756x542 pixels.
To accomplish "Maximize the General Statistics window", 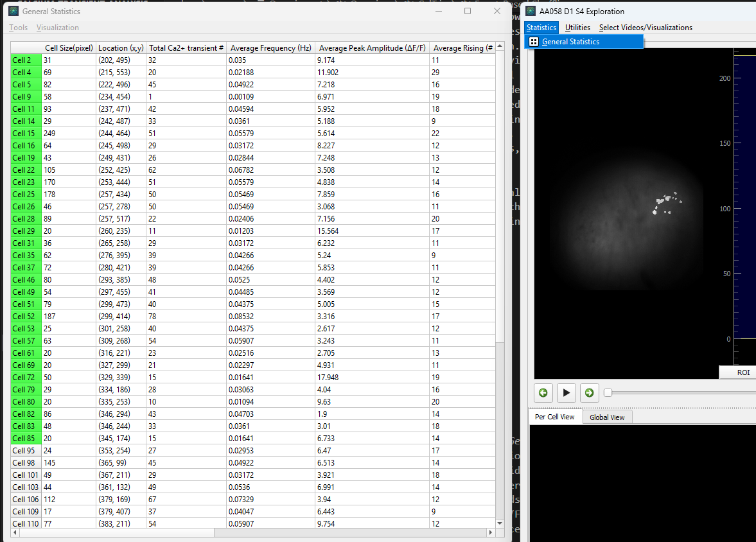I will pos(467,11).
